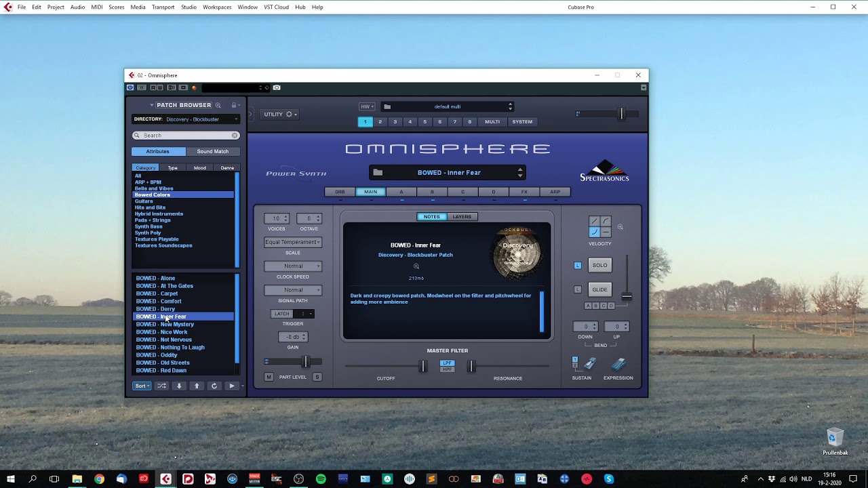Click the zoom magnifier under patch name
Viewport: 868px width, 488px height.
pyautogui.click(x=416, y=266)
